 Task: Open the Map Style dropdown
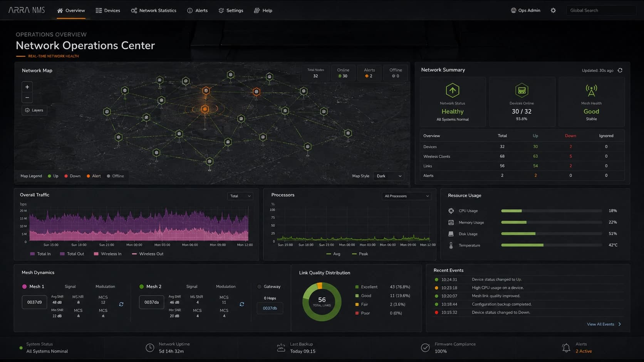[389, 176]
